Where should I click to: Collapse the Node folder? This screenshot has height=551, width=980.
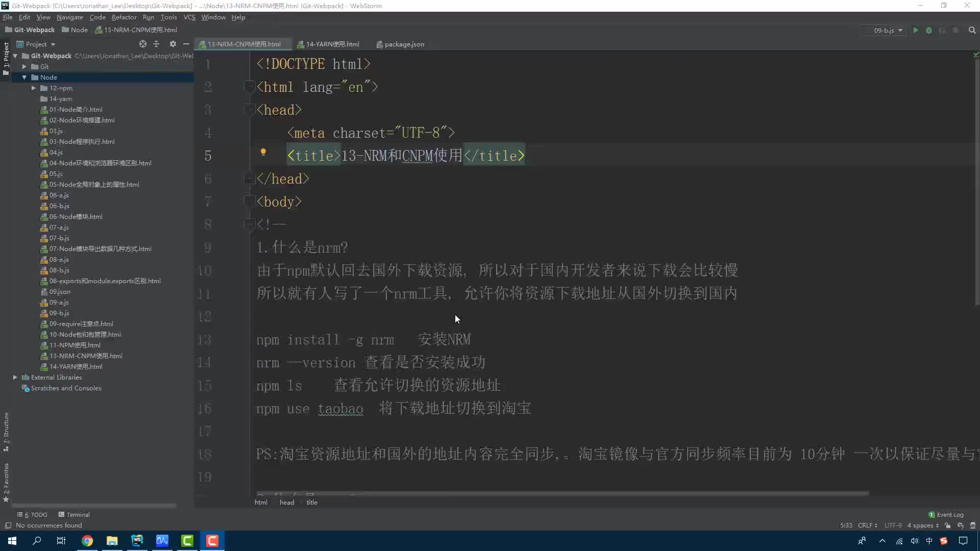coord(24,77)
